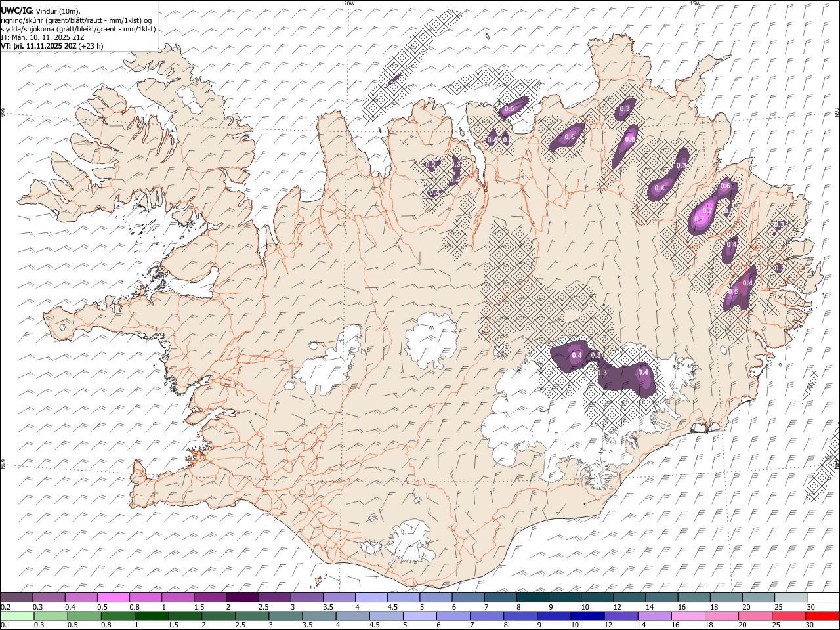Click upper legend swatch between 0.2 and 0.3
Image resolution: width=840 pixels, height=630 pixels.
17,598
